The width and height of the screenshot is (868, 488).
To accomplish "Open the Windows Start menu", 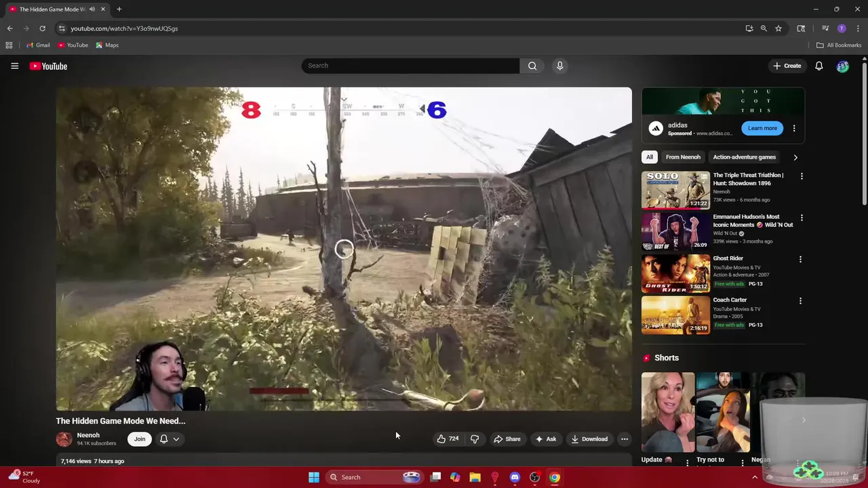I will [x=314, y=477].
